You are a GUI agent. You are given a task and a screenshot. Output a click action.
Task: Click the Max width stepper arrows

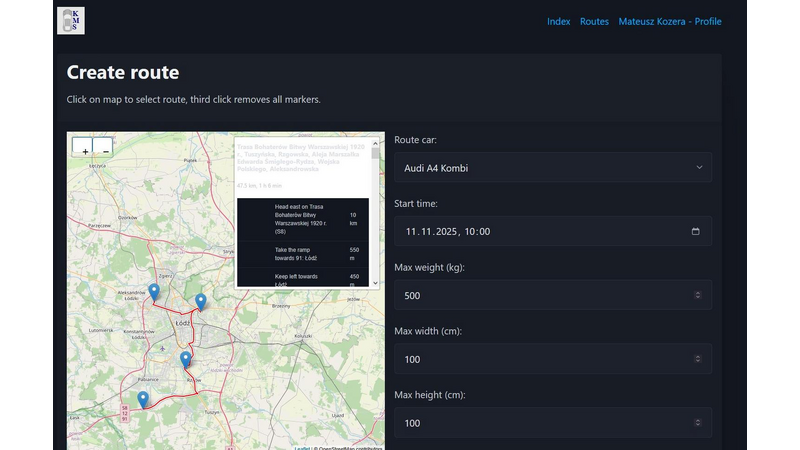[697, 359]
